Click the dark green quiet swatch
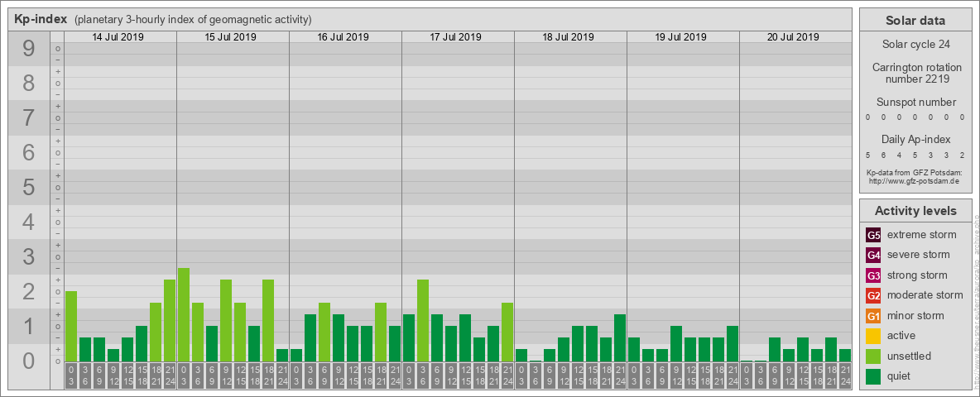 [874, 376]
